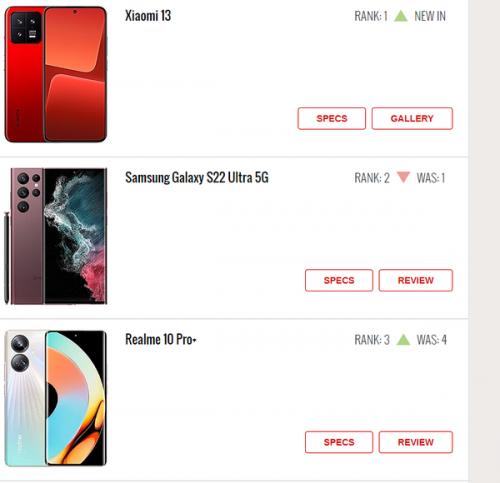The width and height of the screenshot is (500, 483).
Task: View Specs for Samsung Galaxy S22 Ultra 5G
Action: pyautogui.click(x=339, y=280)
